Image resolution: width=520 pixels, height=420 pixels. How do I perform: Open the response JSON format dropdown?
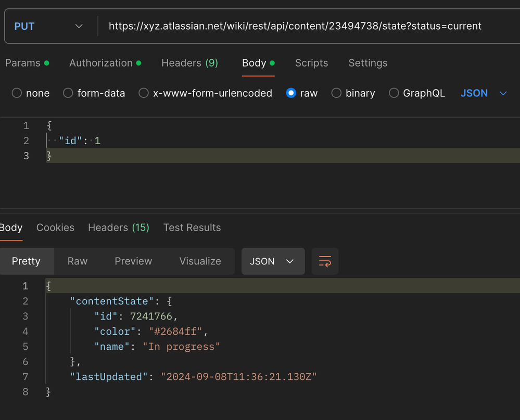(x=272, y=261)
